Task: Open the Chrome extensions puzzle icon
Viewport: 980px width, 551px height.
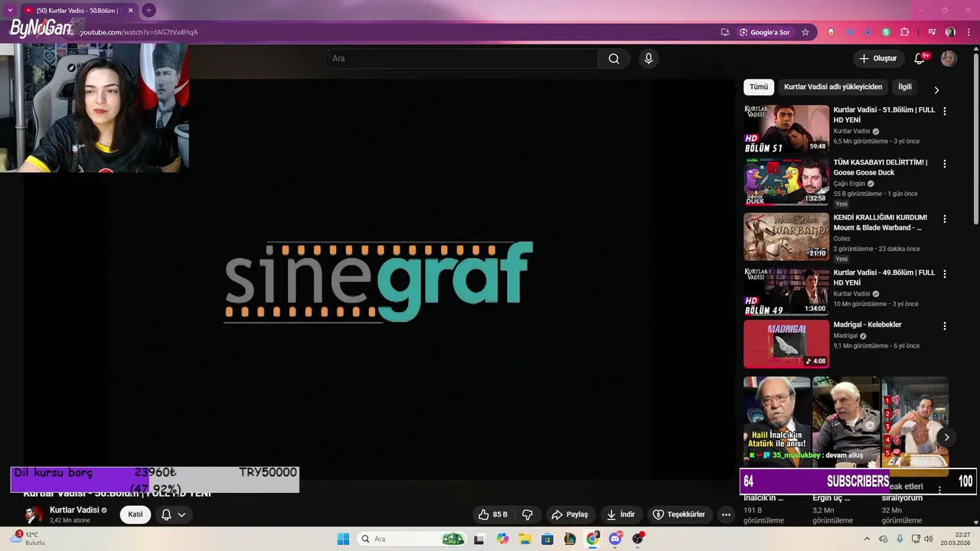Action: tap(905, 32)
